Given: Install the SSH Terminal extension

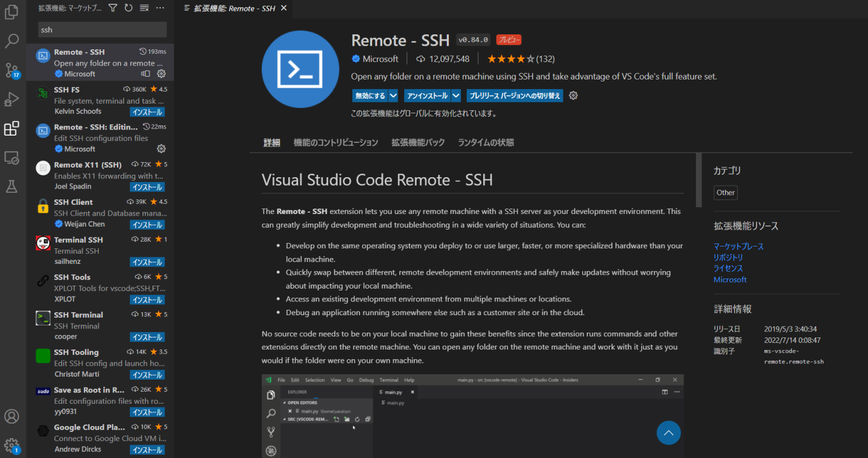Looking at the screenshot, I should click(148, 337).
